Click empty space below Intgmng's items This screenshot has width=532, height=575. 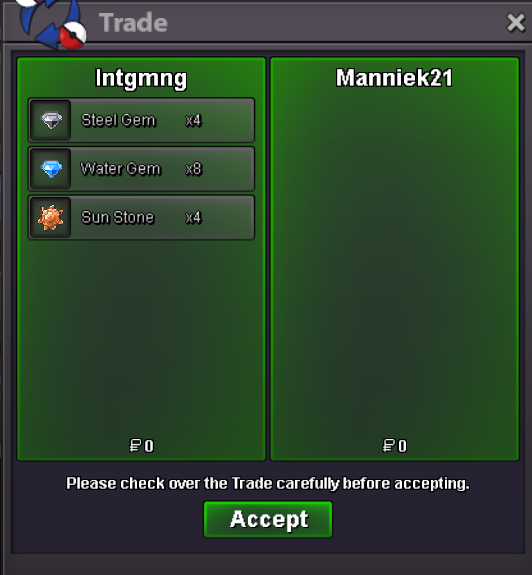(141, 337)
